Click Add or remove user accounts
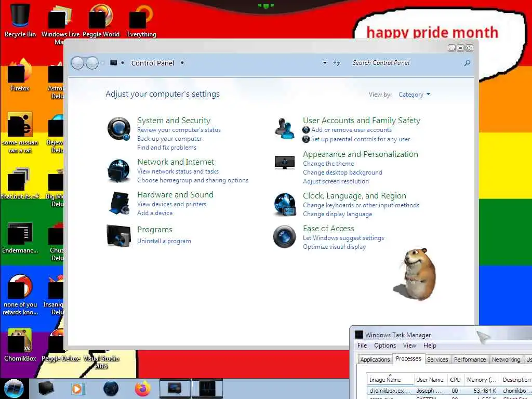 click(x=351, y=130)
